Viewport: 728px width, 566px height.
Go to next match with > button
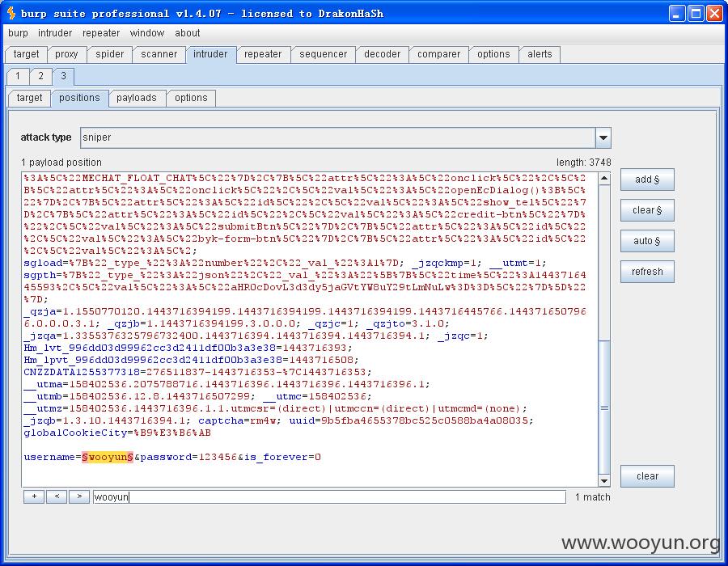[x=79, y=497]
